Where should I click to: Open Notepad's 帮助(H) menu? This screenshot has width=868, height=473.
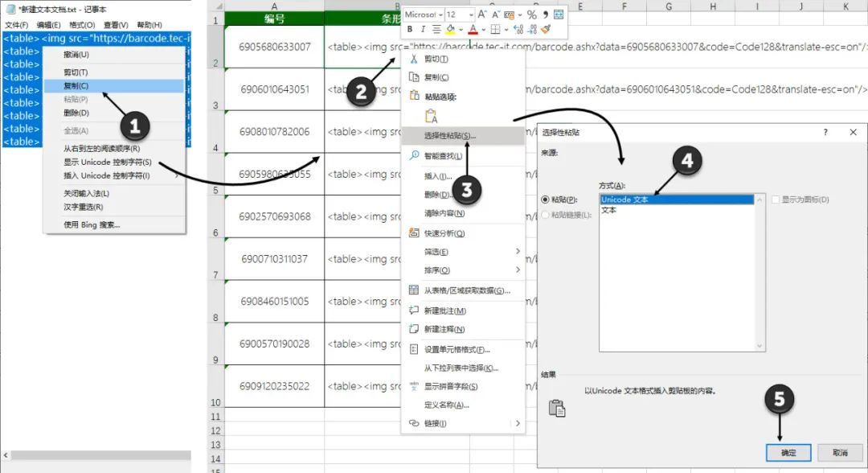(149, 25)
